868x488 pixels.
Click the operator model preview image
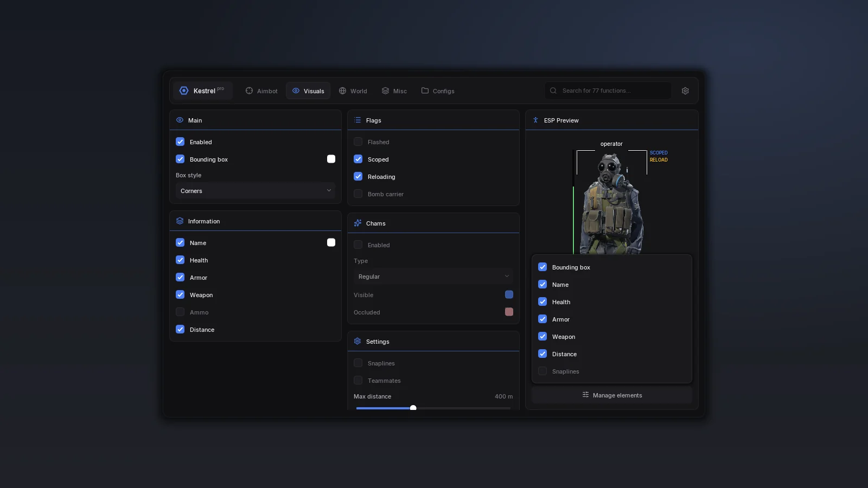click(611, 203)
